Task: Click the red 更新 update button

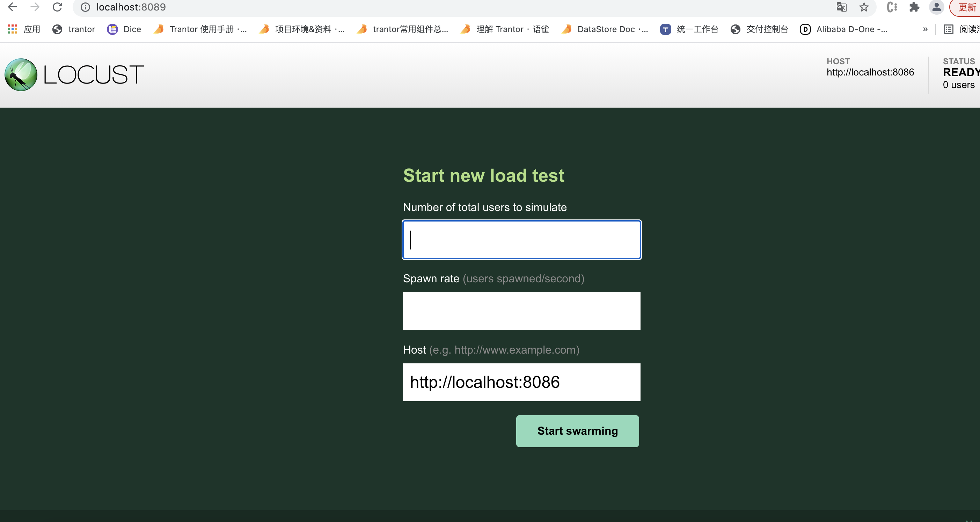Action: tap(965, 7)
